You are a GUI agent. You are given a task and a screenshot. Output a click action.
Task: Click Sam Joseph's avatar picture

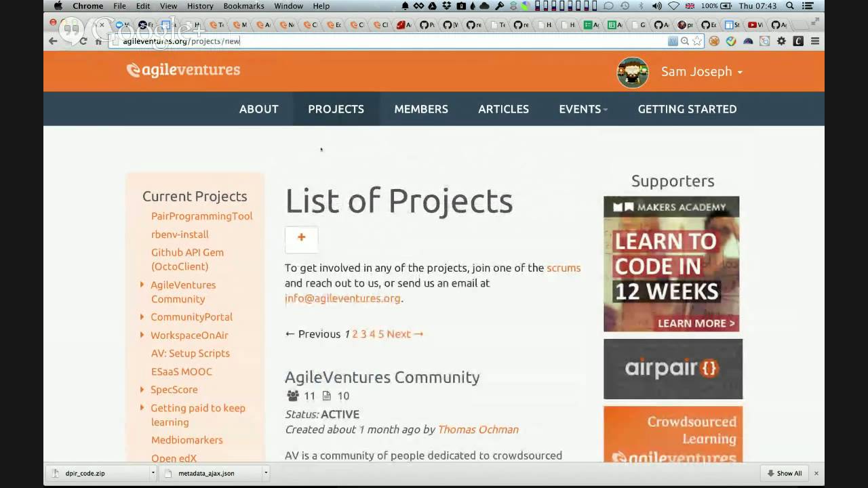tap(633, 72)
